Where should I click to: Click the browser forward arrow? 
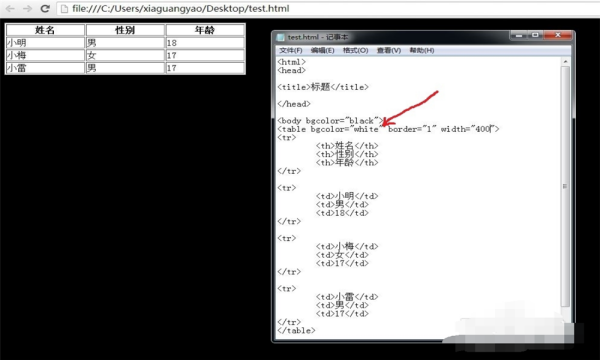click(x=28, y=8)
